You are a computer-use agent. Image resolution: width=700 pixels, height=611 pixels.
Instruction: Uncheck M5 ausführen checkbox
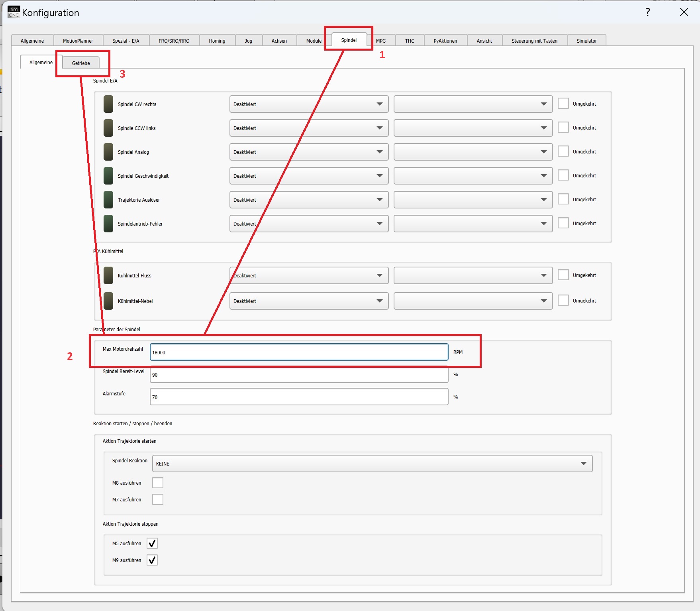152,543
